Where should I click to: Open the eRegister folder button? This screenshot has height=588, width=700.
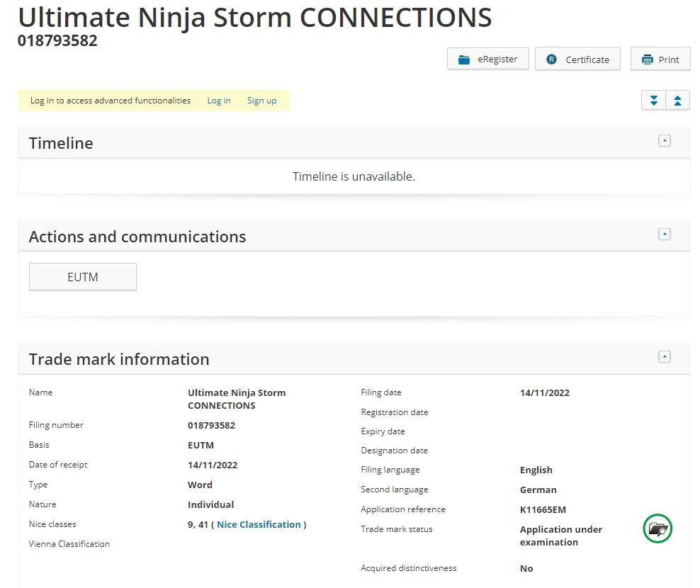[487, 60]
